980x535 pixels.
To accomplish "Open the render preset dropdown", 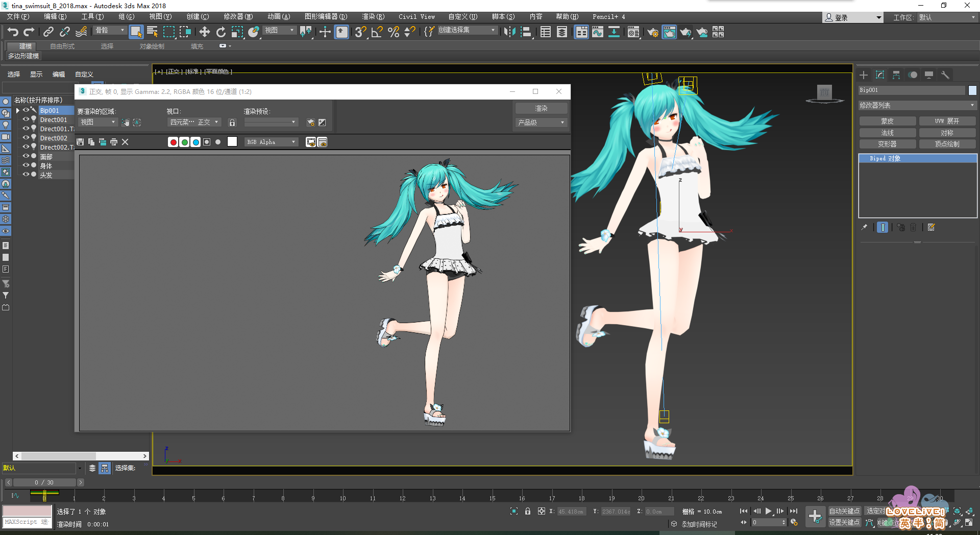I will [271, 122].
